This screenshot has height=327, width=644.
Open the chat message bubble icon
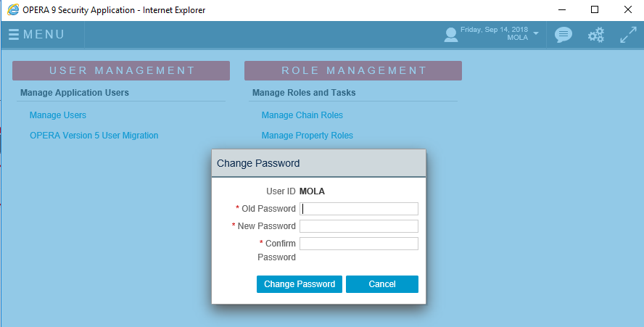pyautogui.click(x=563, y=35)
